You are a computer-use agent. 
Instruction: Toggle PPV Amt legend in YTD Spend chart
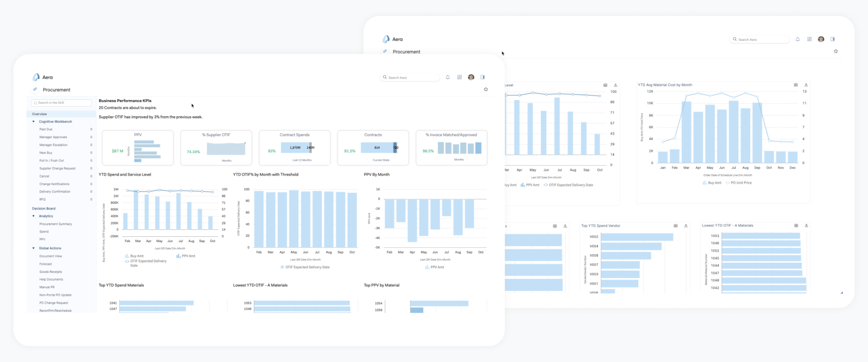coord(186,256)
